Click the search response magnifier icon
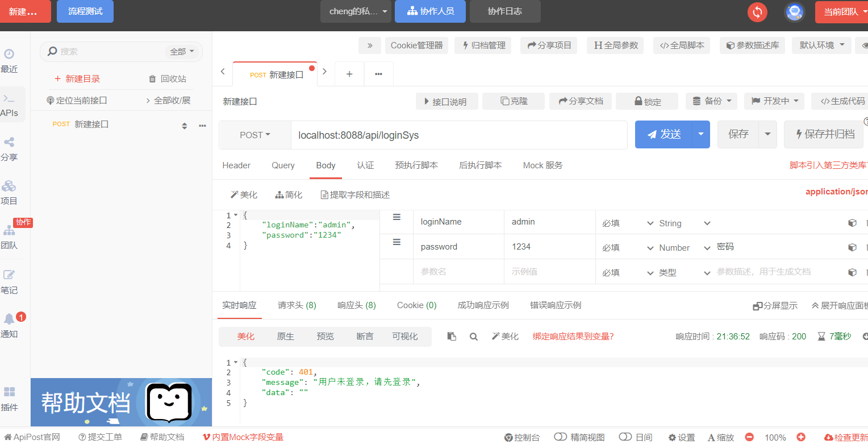 (x=473, y=337)
